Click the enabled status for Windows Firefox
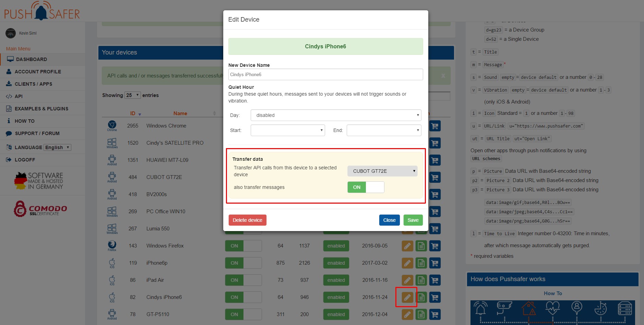Image resolution: width=644 pixels, height=325 pixels. (336, 246)
